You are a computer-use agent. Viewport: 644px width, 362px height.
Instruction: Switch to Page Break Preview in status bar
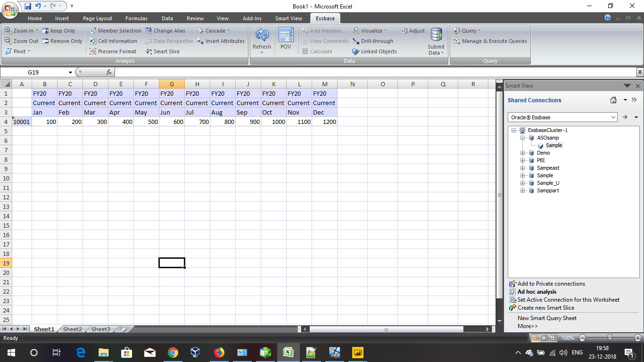pyautogui.click(x=553, y=338)
